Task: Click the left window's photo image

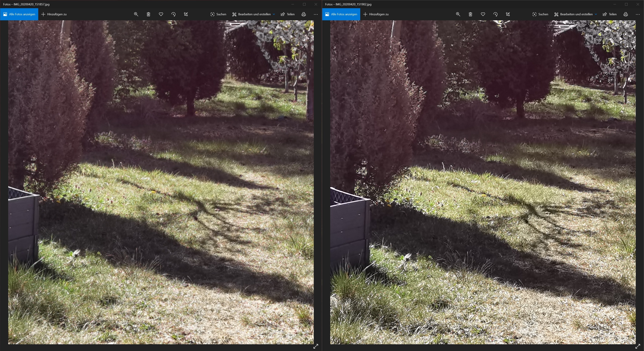Action: click(161, 182)
